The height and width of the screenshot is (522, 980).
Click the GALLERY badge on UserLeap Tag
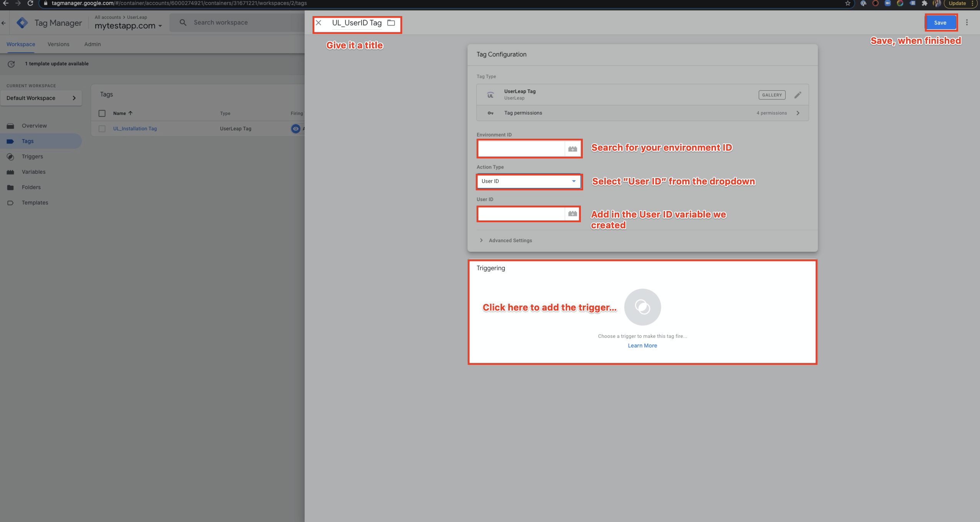coord(772,95)
